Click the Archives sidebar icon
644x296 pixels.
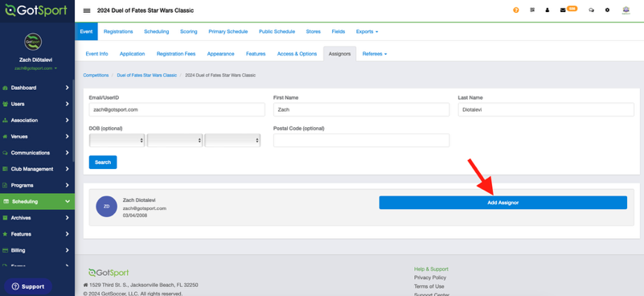pyautogui.click(x=5, y=218)
